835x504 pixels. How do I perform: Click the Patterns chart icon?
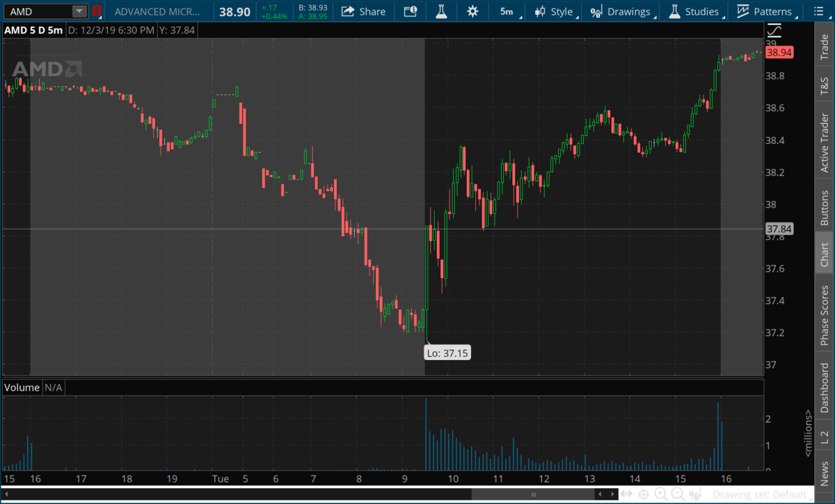coord(743,11)
